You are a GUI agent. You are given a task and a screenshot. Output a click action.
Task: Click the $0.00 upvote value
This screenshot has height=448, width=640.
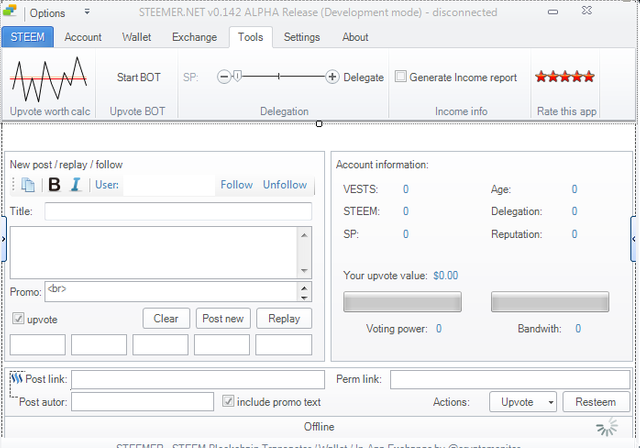446,275
